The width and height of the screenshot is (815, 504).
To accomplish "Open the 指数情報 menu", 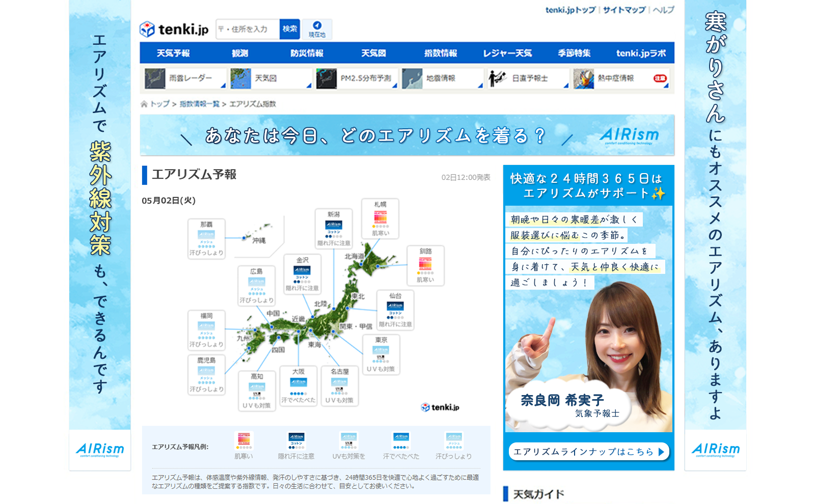I will 441,53.
